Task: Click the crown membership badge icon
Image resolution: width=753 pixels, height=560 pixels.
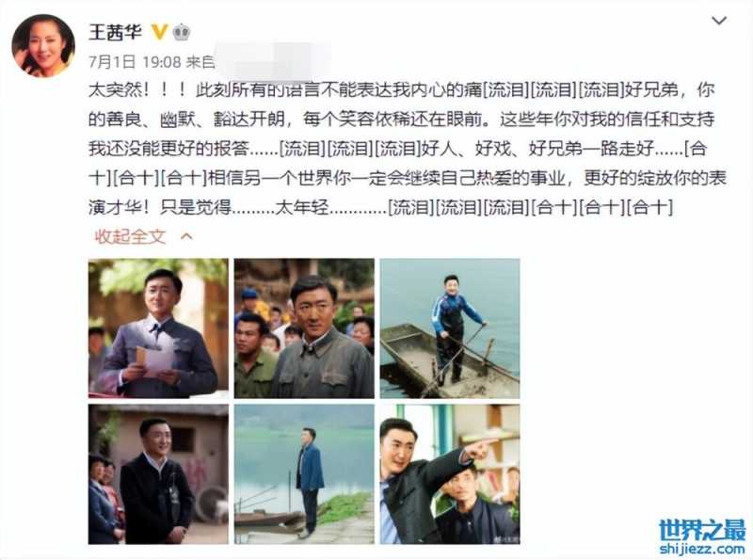Action: tap(182, 32)
